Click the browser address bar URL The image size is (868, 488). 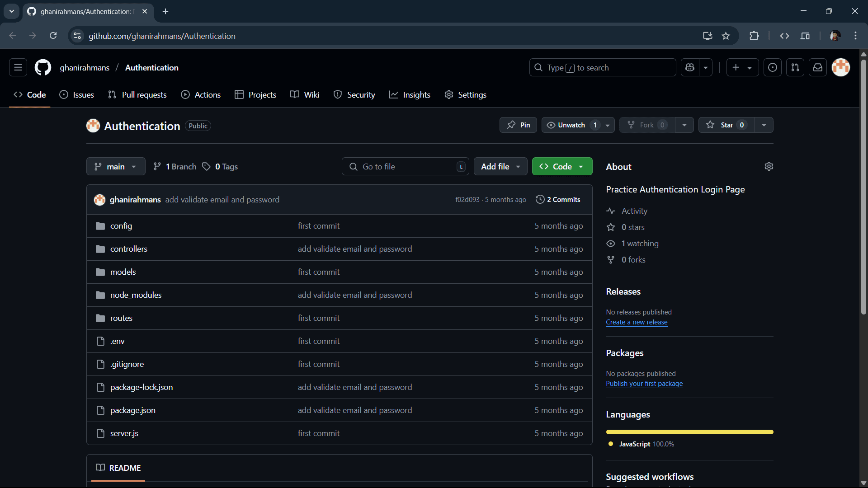pos(162,36)
